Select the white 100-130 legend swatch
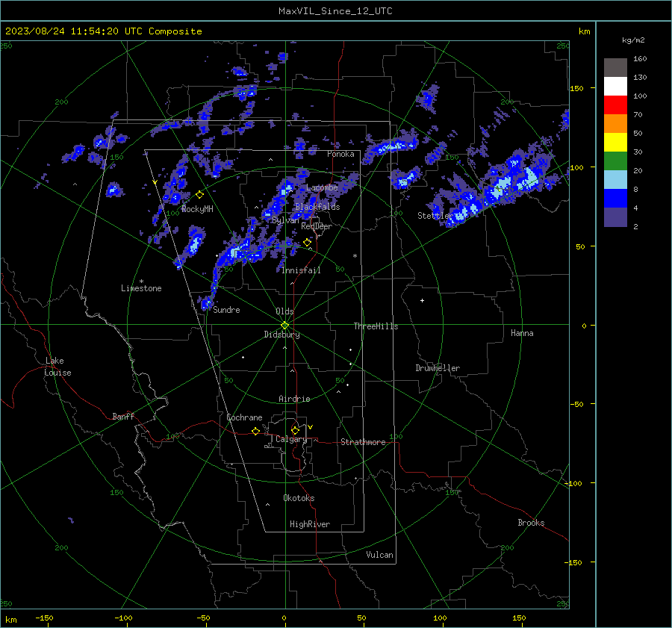672x628 pixels. (615, 87)
